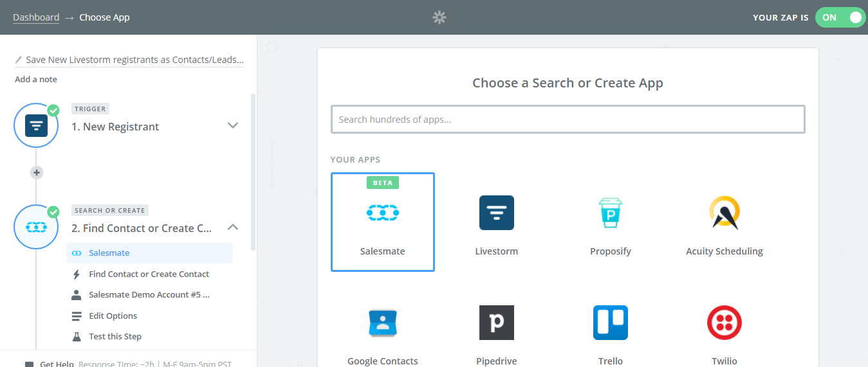
Task: Pick the Proposify app icon
Action: click(610, 213)
